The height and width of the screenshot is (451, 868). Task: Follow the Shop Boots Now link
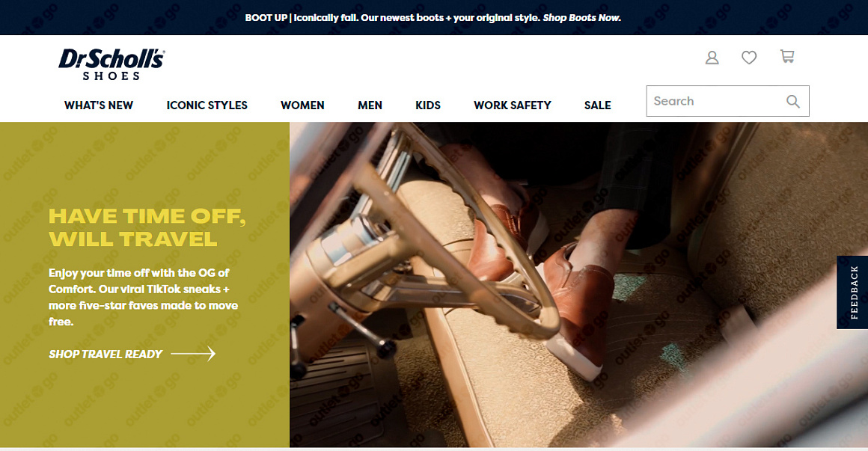pos(582,18)
